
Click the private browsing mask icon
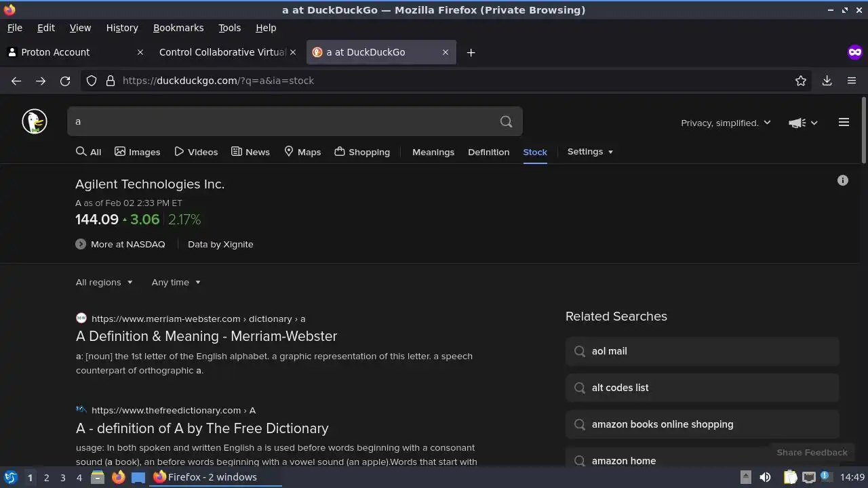point(854,52)
